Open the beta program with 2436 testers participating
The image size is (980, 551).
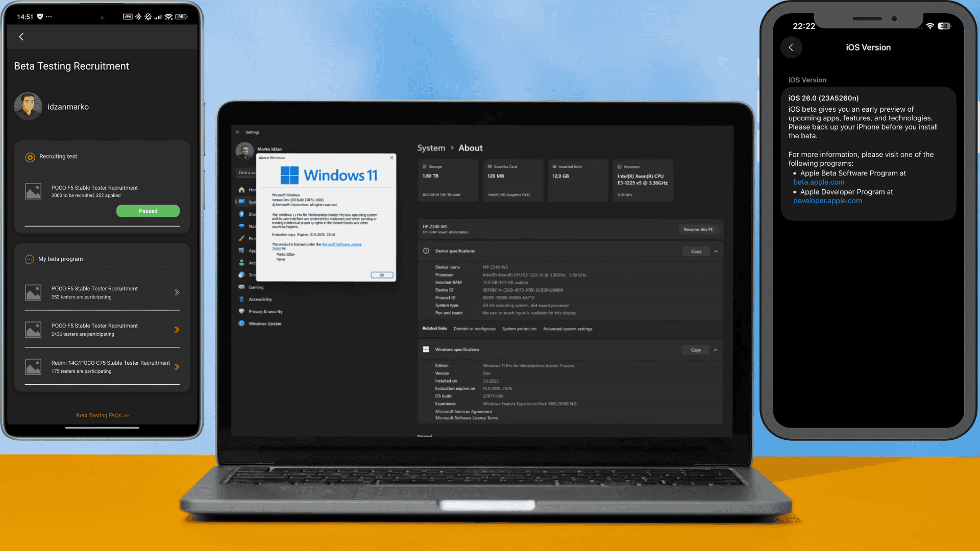(102, 330)
